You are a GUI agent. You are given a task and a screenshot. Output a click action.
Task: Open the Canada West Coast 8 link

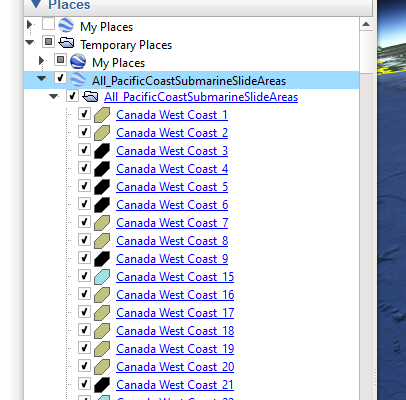172,241
